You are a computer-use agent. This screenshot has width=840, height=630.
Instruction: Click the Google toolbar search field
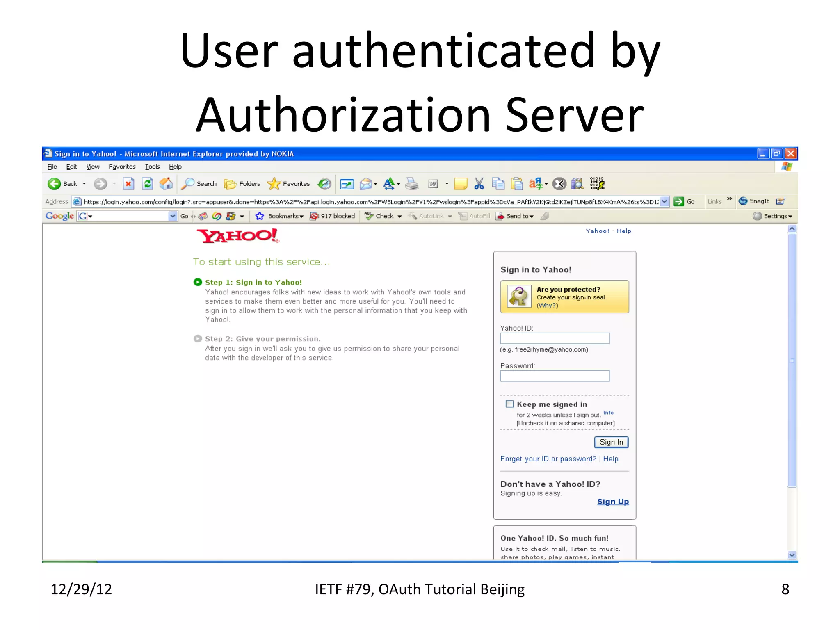pos(128,216)
